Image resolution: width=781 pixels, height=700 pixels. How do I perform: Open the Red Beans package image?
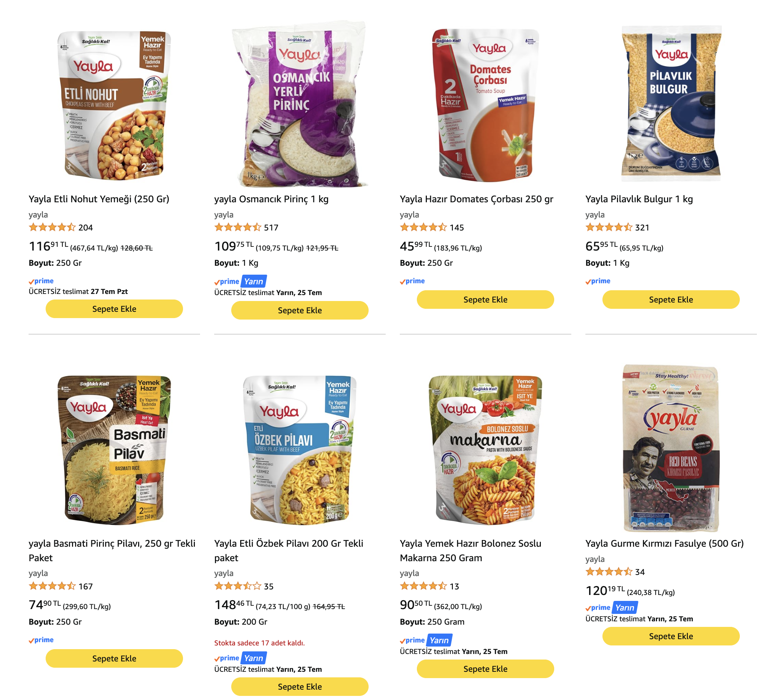click(x=671, y=448)
